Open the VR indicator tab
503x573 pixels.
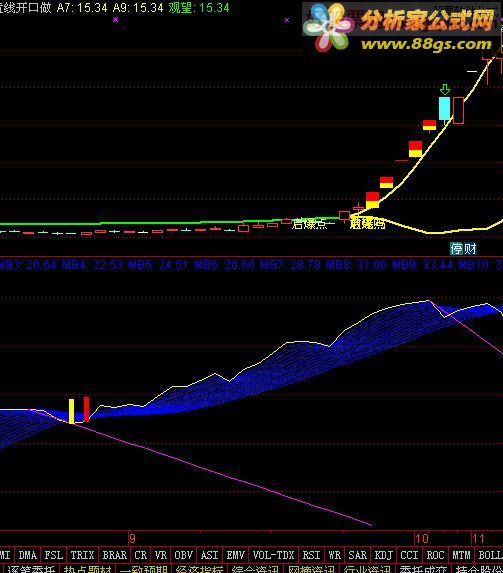pos(160,555)
